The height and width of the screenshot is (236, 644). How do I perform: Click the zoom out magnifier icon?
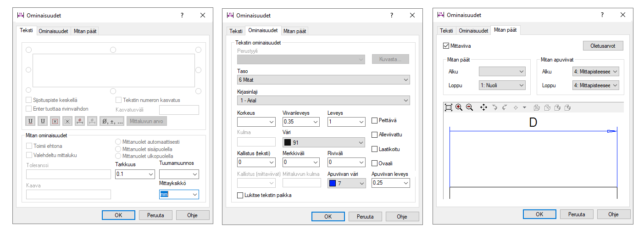coord(469,107)
